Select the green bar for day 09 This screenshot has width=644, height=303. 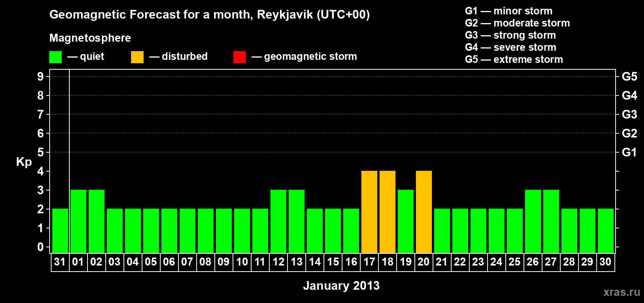point(224,231)
